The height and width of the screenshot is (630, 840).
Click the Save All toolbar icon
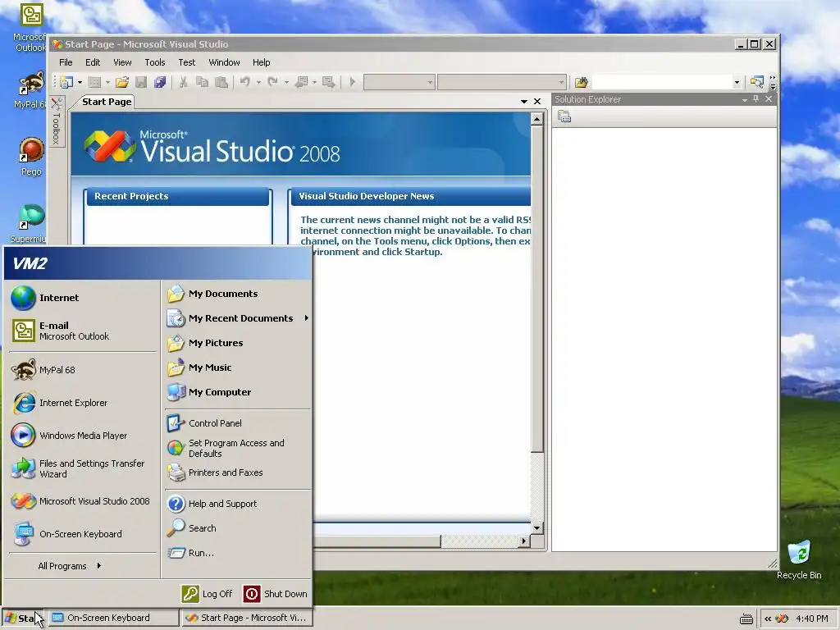[160, 82]
